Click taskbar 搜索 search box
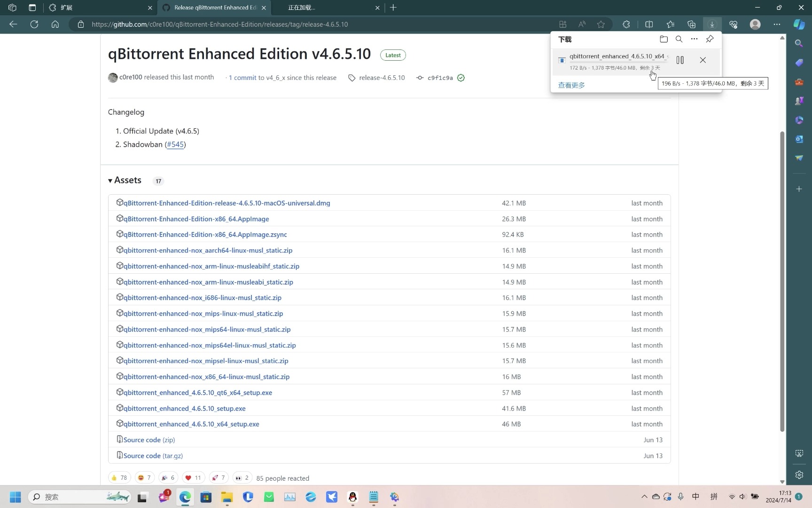812x508 pixels. point(80,497)
